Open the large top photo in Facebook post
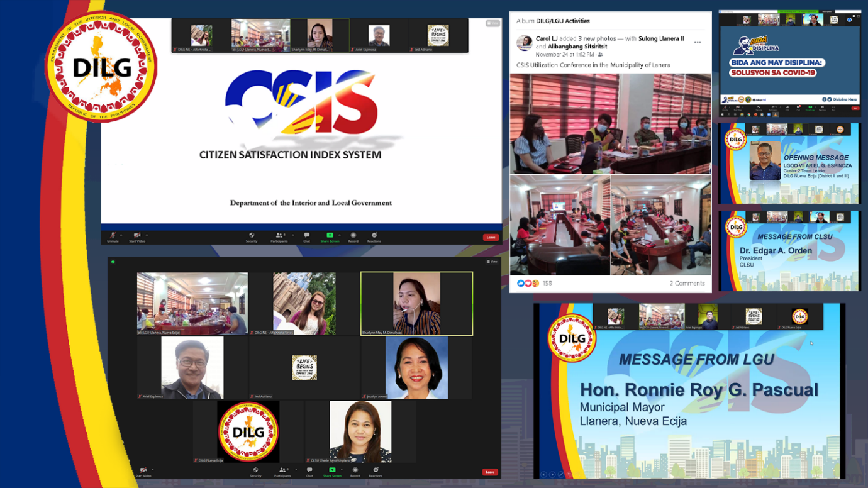This screenshot has width=868, height=488. [x=611, y=123]
